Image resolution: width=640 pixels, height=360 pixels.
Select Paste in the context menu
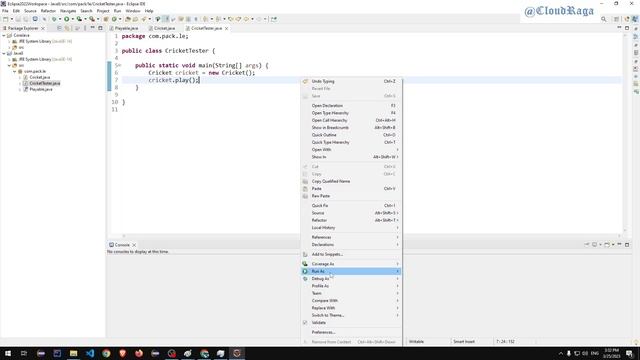coord(351,189)
